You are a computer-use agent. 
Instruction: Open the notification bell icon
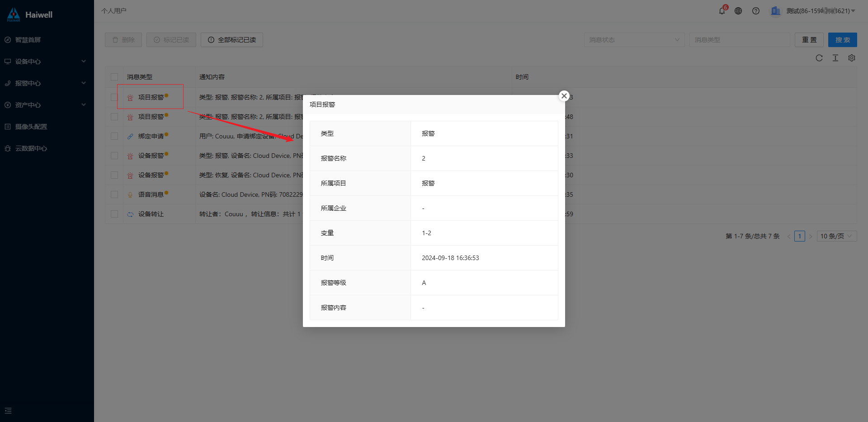(x=722, y=11)
